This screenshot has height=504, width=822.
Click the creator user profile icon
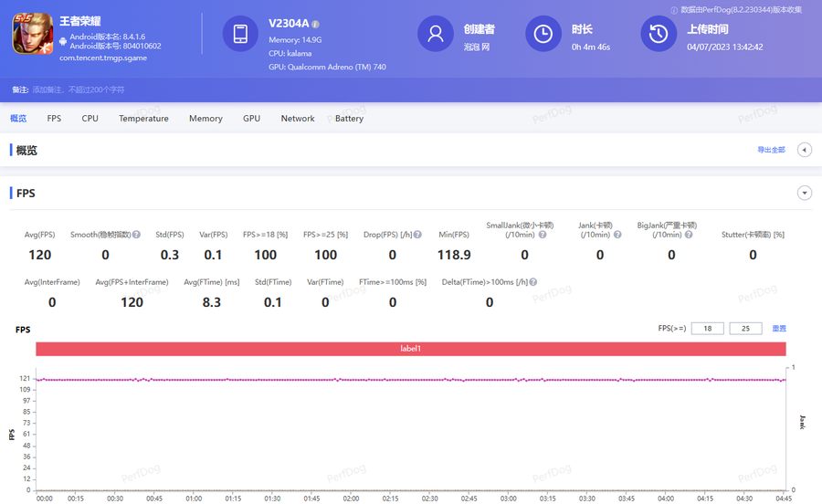(435, 34)
